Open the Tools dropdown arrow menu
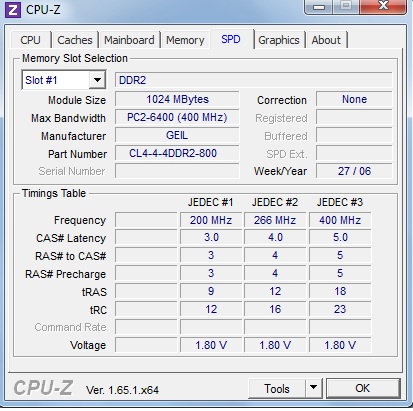This screenshot has height=411, width=413. click(x=313, y=388)
